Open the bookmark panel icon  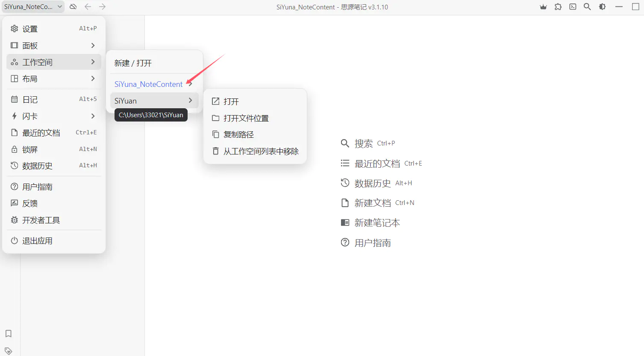(9, 334)
